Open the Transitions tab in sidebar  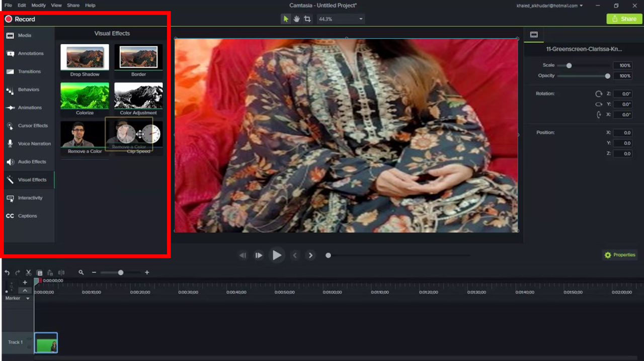(x=29, y=72)
